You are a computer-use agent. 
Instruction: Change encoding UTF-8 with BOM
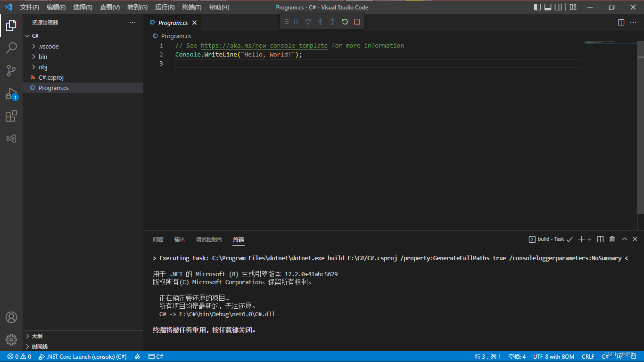553,357
